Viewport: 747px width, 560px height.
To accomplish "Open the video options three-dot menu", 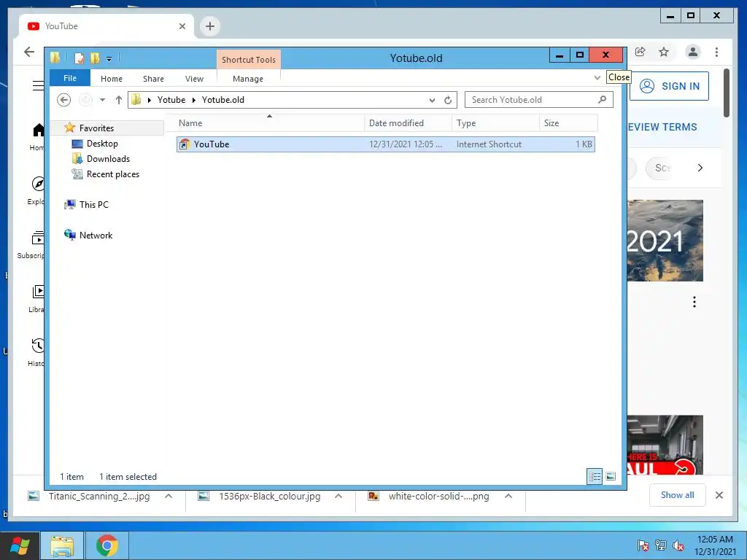I will pos(694,302).
